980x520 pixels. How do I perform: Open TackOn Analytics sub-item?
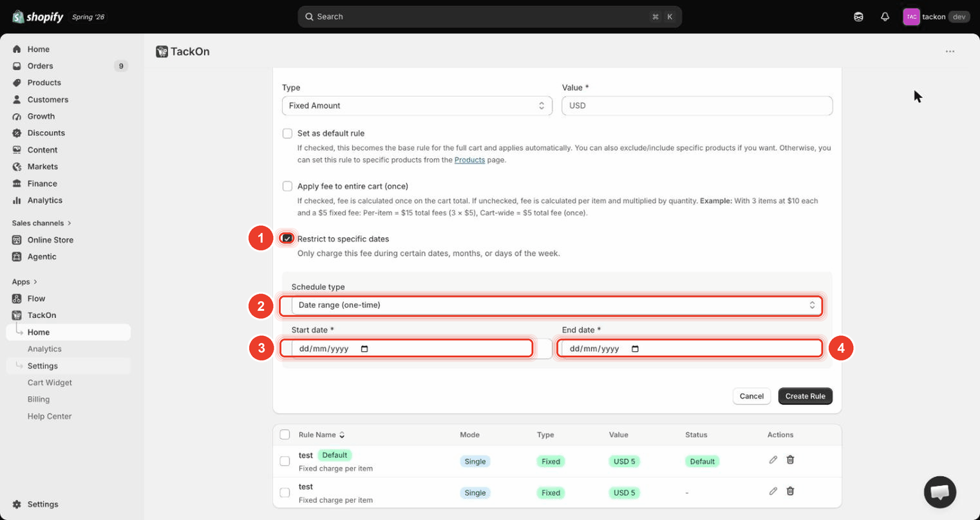(44, 349)
